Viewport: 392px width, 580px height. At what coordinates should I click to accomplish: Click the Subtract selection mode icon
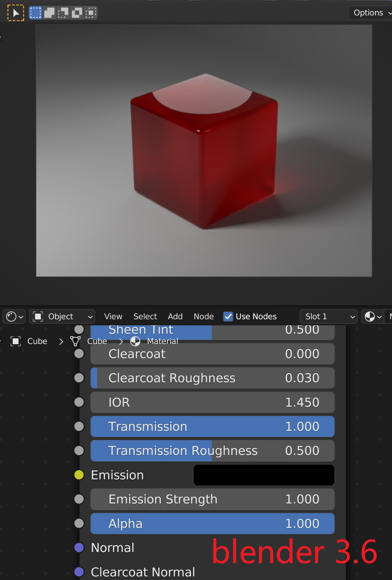pyautogui.click(x=63, y=13)
